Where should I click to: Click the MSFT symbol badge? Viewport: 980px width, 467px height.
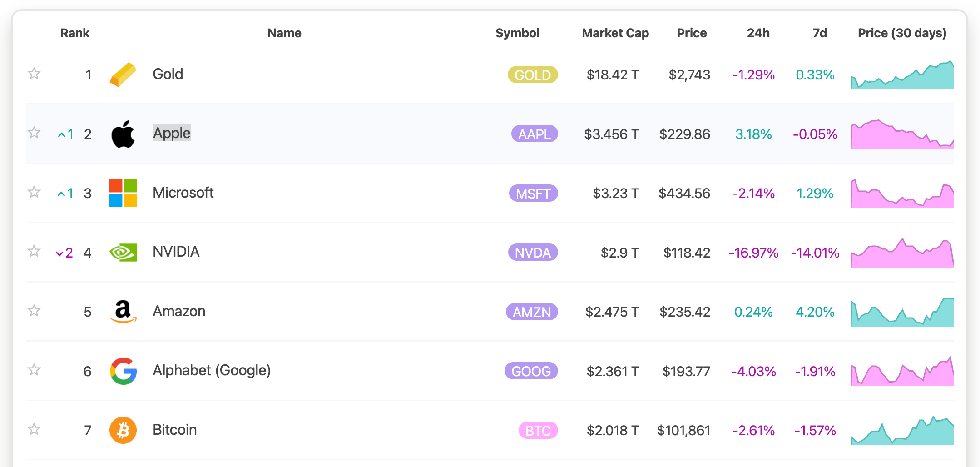click(x=533, y=193)
